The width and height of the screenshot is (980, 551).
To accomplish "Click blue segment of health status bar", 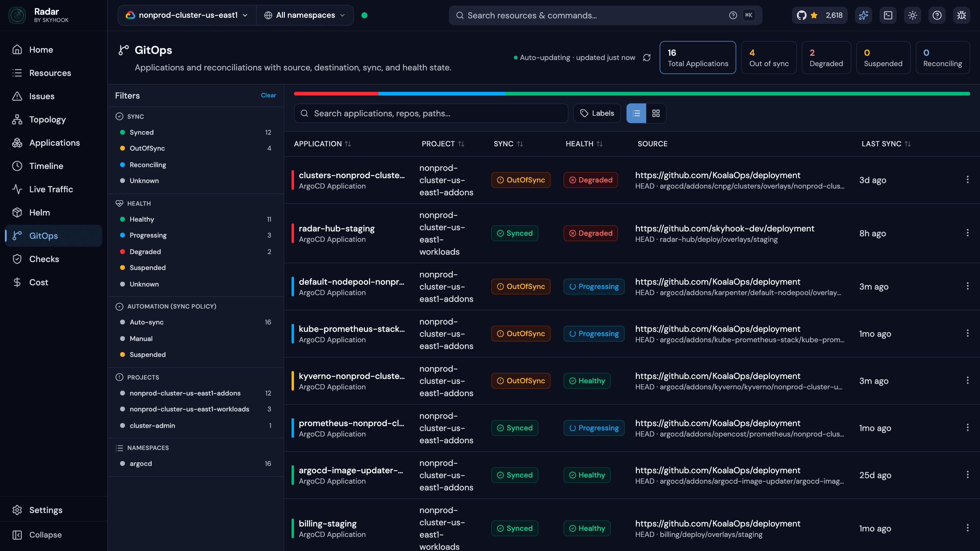I will tap(442, 94).
